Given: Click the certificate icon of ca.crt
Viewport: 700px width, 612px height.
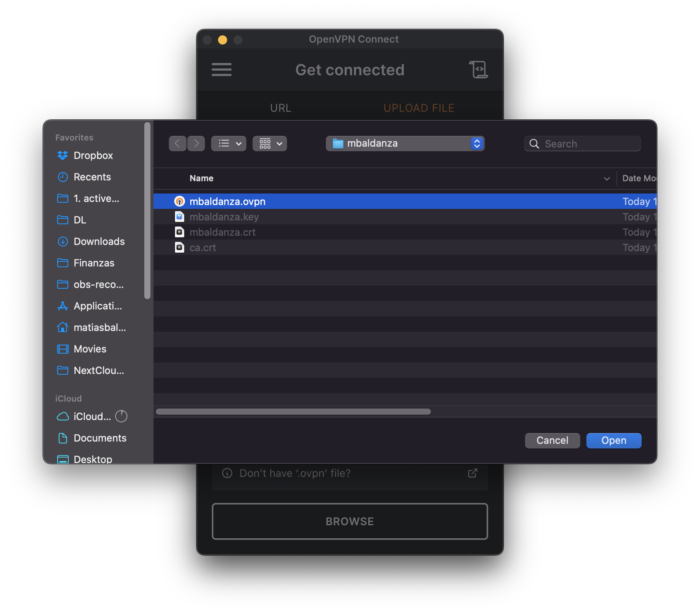Looking at the screenshot, I should tap(179, 247).
